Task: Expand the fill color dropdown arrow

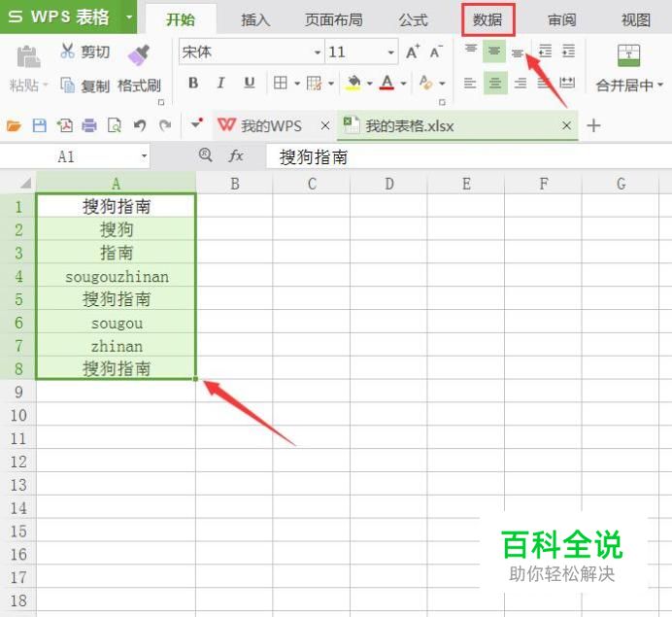Action: [369, 83]
